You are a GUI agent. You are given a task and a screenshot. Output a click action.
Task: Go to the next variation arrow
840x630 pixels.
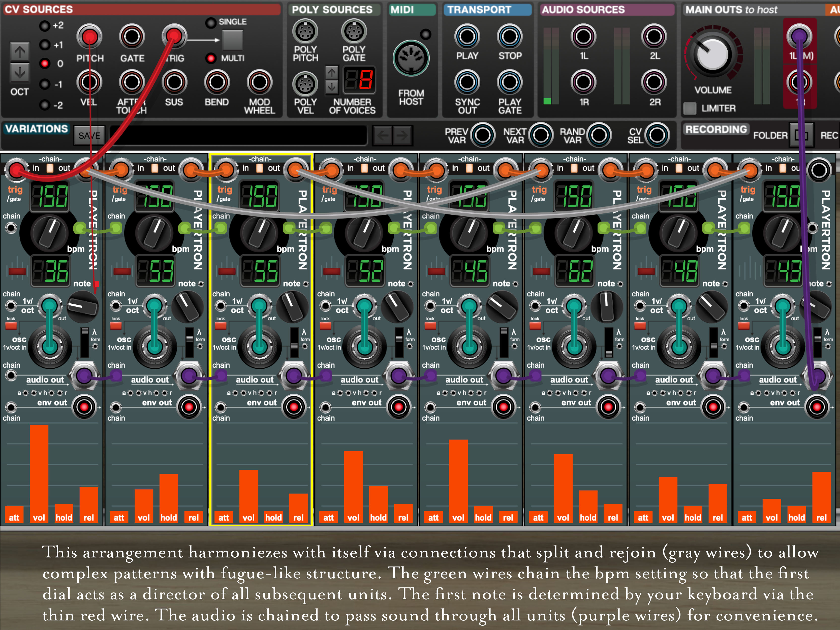pos(402,135)
